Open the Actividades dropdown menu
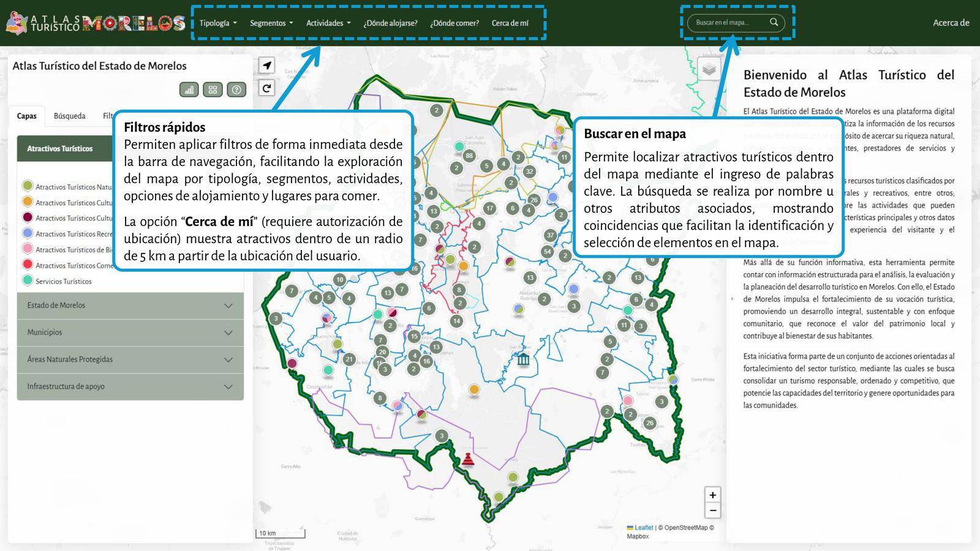 click(328, 23)
